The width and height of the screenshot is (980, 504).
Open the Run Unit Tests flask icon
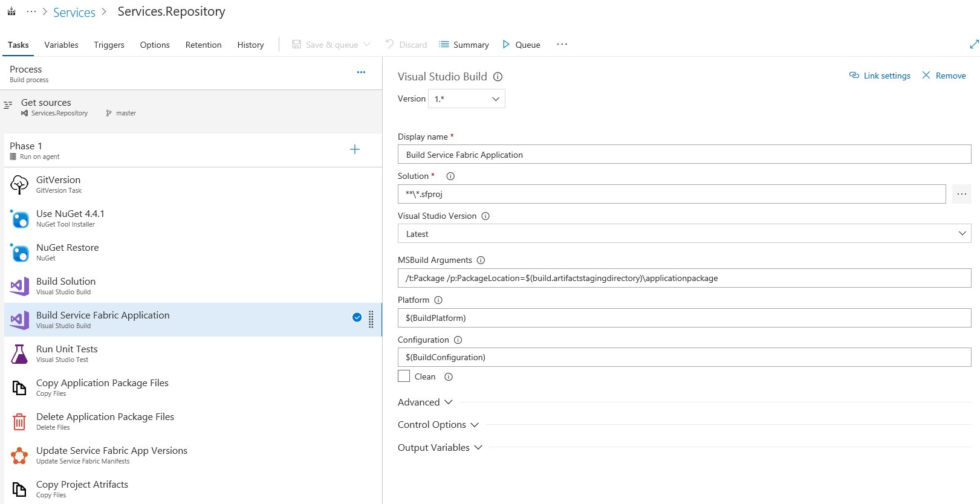pyautogui.click(x=19, y=354)
